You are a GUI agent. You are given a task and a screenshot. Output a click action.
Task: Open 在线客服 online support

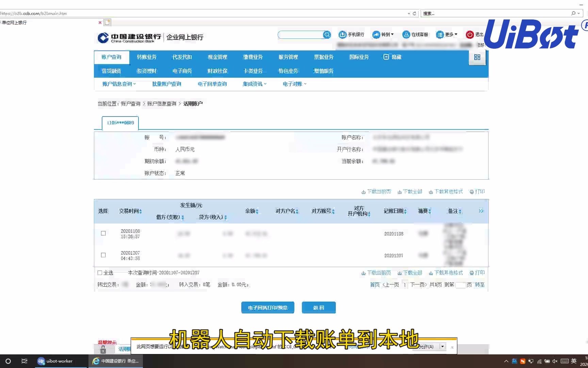(x=415, y=34)
